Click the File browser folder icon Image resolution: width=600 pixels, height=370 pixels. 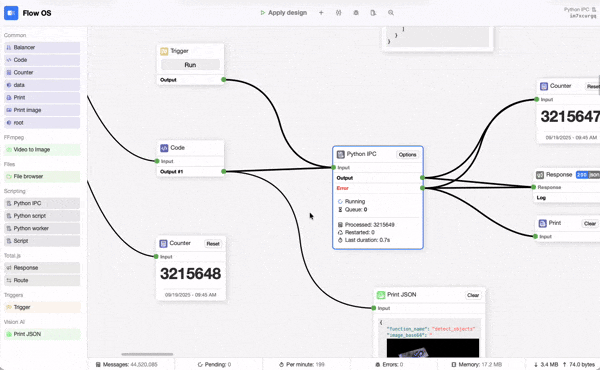[9, 176]
